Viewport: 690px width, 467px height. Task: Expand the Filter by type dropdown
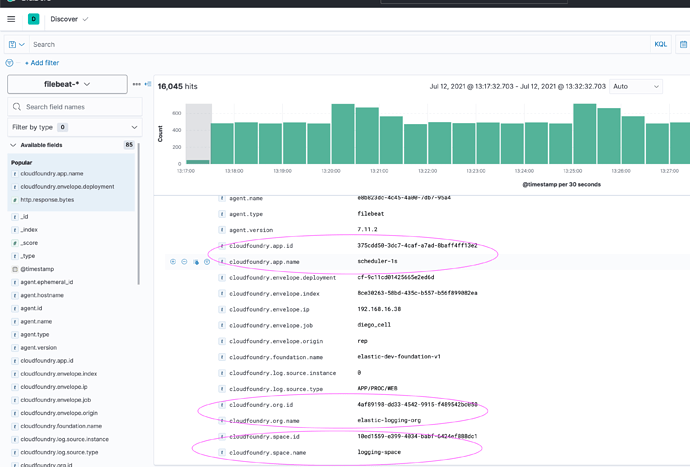pos(75,127)
